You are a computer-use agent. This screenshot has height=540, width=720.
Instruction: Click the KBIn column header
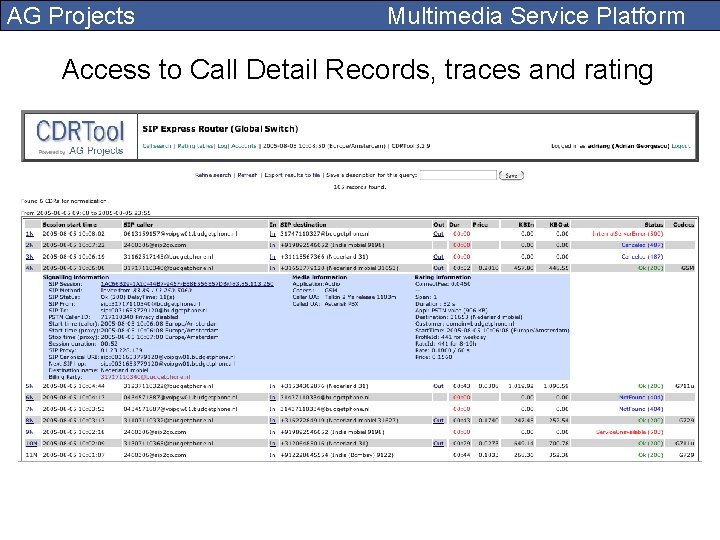coord(526,225)
